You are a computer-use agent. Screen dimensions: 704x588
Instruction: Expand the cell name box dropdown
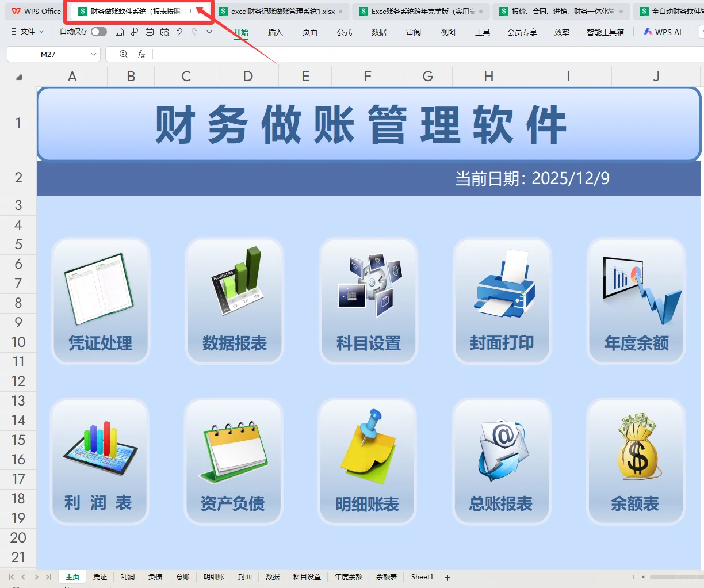coord(94,54)
